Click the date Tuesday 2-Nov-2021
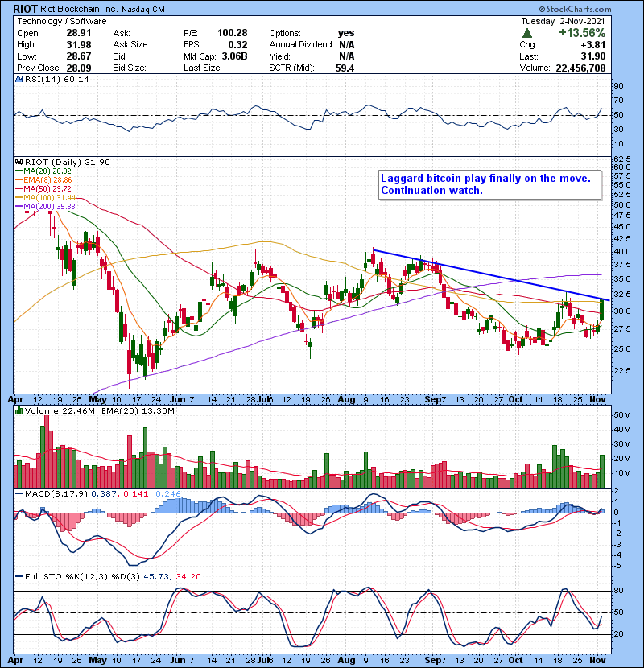Image resolution: width=644 pixels, height=668 pixels. tap(563, 21)
